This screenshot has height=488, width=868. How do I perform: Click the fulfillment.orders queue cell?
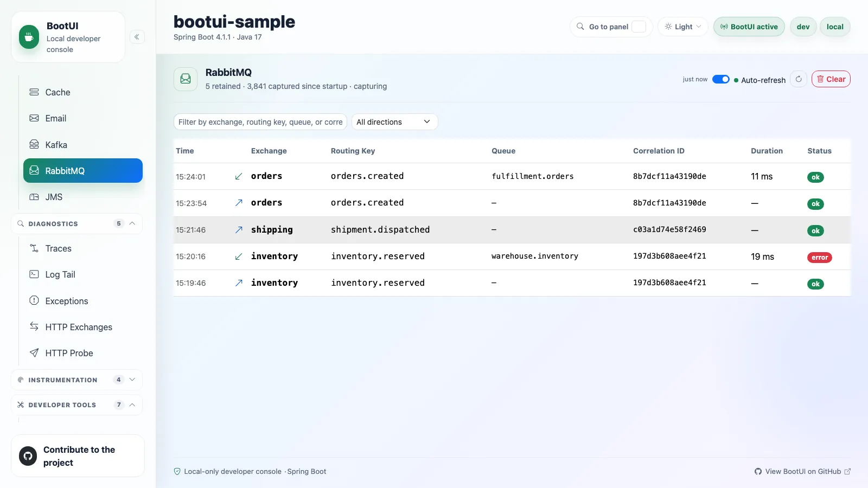coord(532,176)
